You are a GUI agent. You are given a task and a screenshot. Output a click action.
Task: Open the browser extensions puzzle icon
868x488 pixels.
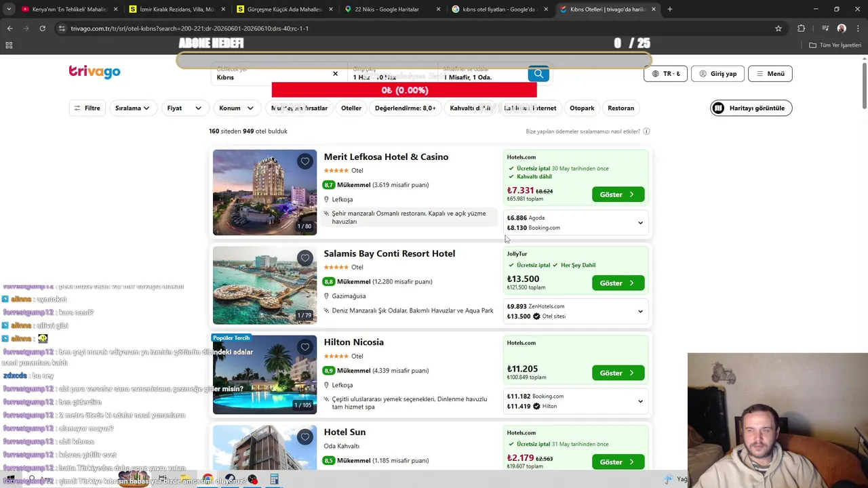802,28
